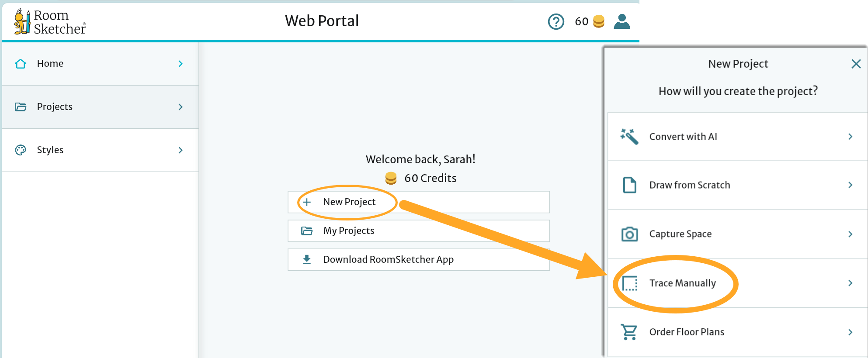
Task: Click the download arrow icon for RoomSketcher App
Action: (x=307, y=260)
